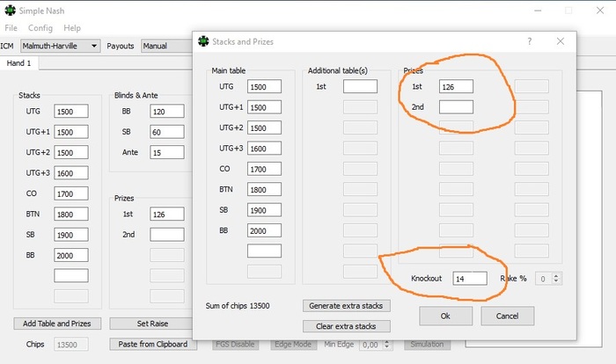Click Clear extra stacks button
This screenshot has height=364, width=616.
[x=346, y=326]
